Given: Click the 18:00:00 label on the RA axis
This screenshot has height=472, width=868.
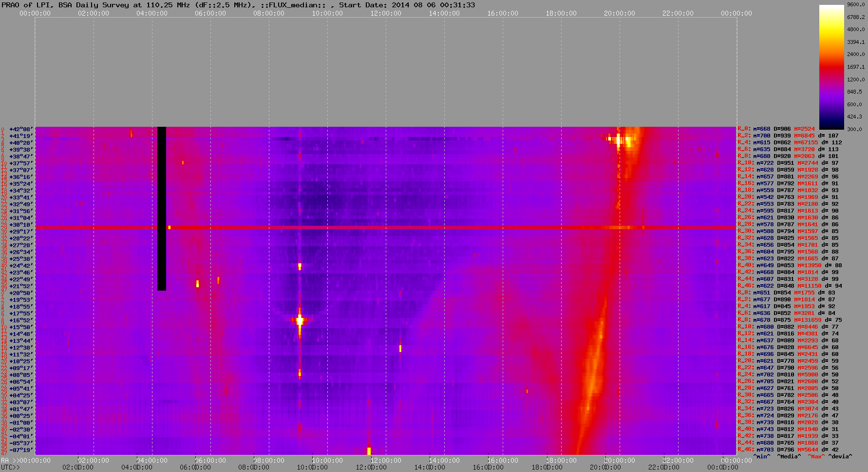Looking at the screenshot, I should tap(561, 460).
